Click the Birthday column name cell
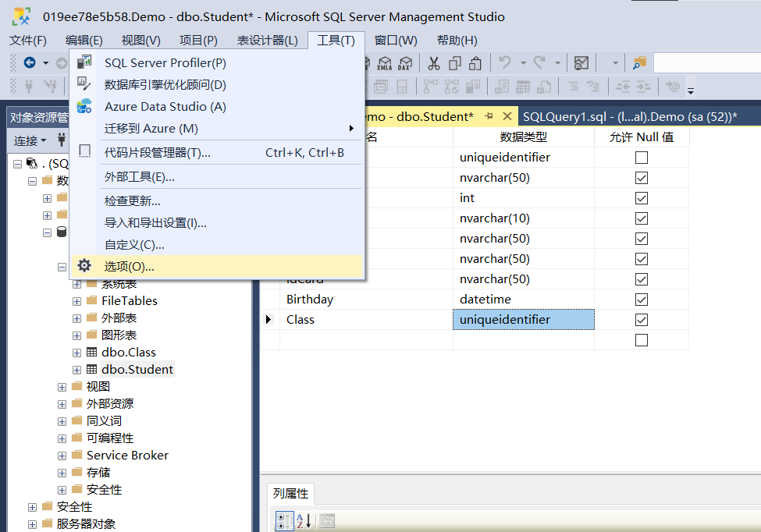This screenshot has width=761, height=532. pyautogui.click(x=366, y=300)
